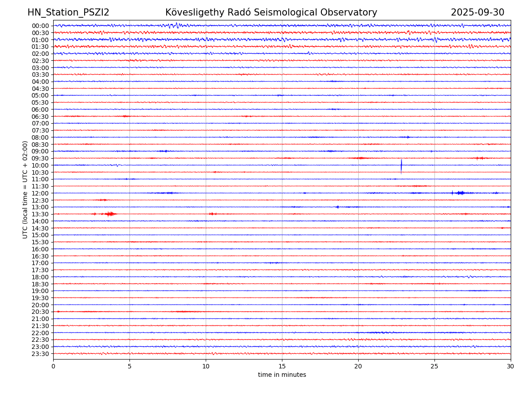
Task: Click the 2025-09-30 date label
Action: click(x=477, y=13)
